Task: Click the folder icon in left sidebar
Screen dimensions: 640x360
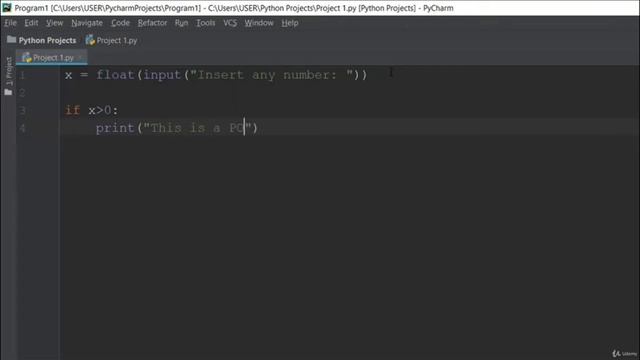Action: pos(8,92)
